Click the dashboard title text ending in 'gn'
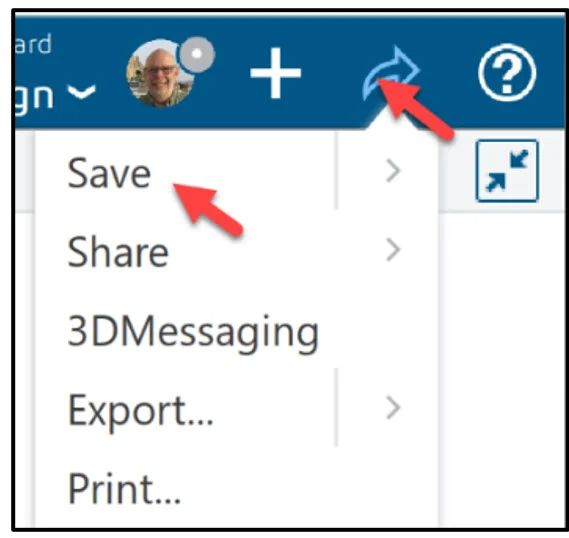Viewport: 569px width, 538px height. click(x=34, y=96)
